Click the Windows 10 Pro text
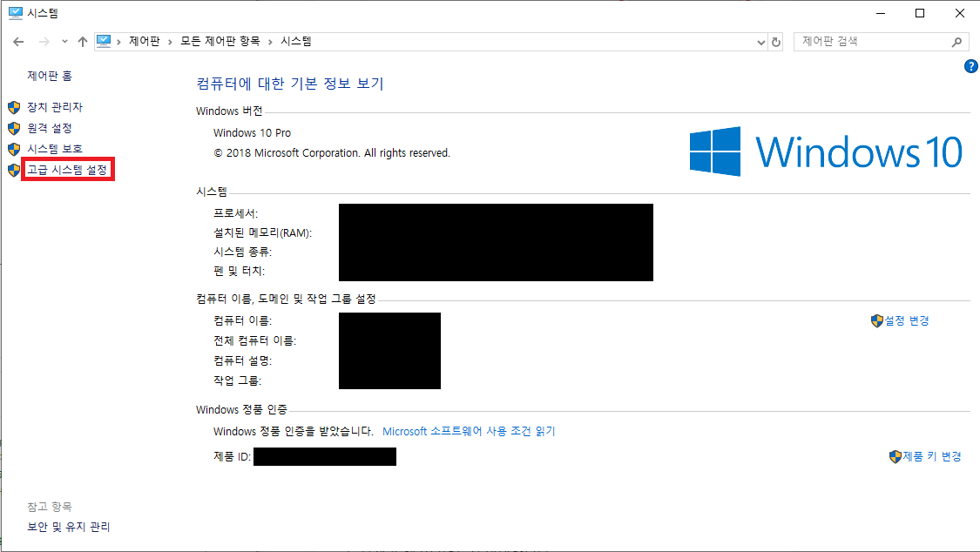980x552 pixels. 252,132
